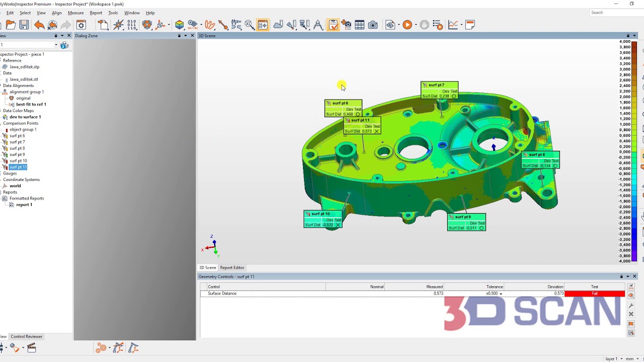The width and height of the screenshot is (644, 362).
Task: Select the highlighted Geometry Controls toolbar icon
Action: click(333, 25)
